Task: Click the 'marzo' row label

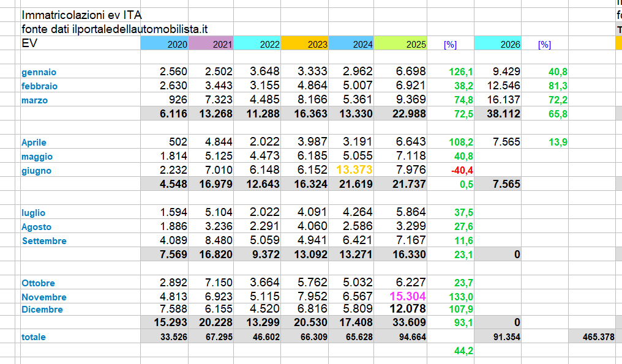Action: [34, 100]
